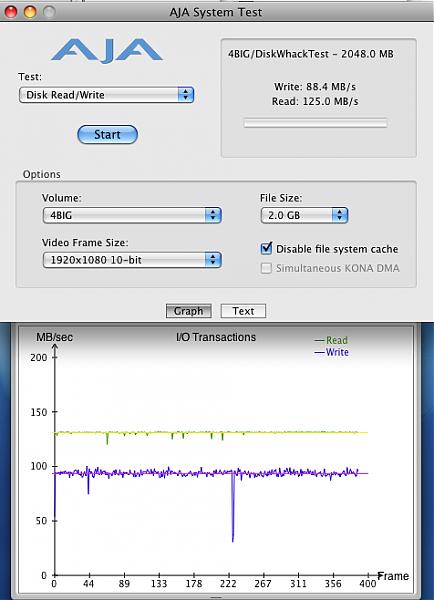Click the Start button
Viewport: 434px width, 600px height.
tap(107, 135)
